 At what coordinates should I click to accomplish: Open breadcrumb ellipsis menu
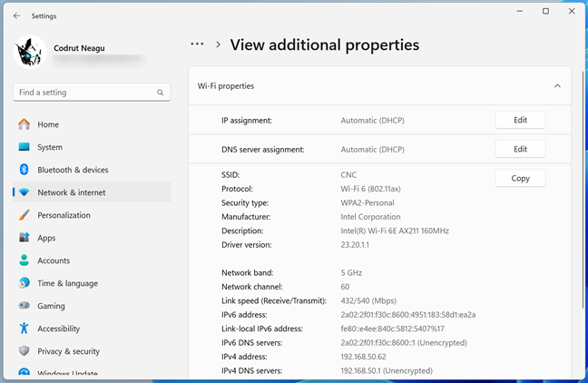(x=197, y=44)
